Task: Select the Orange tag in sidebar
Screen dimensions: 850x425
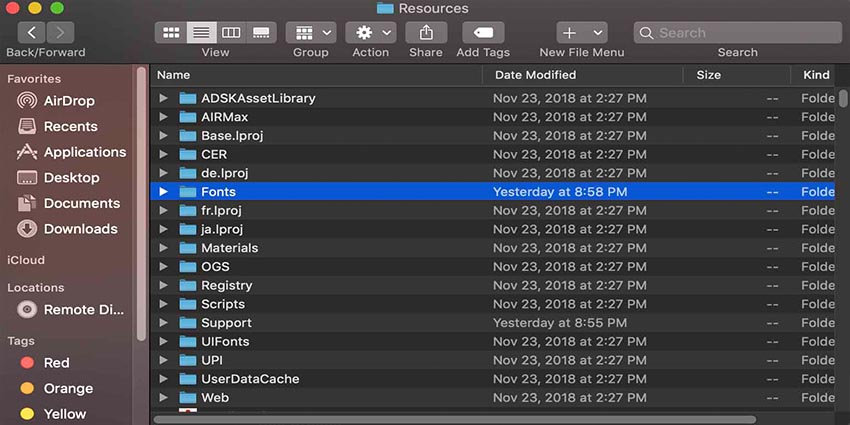Action: tap(67, 389)
